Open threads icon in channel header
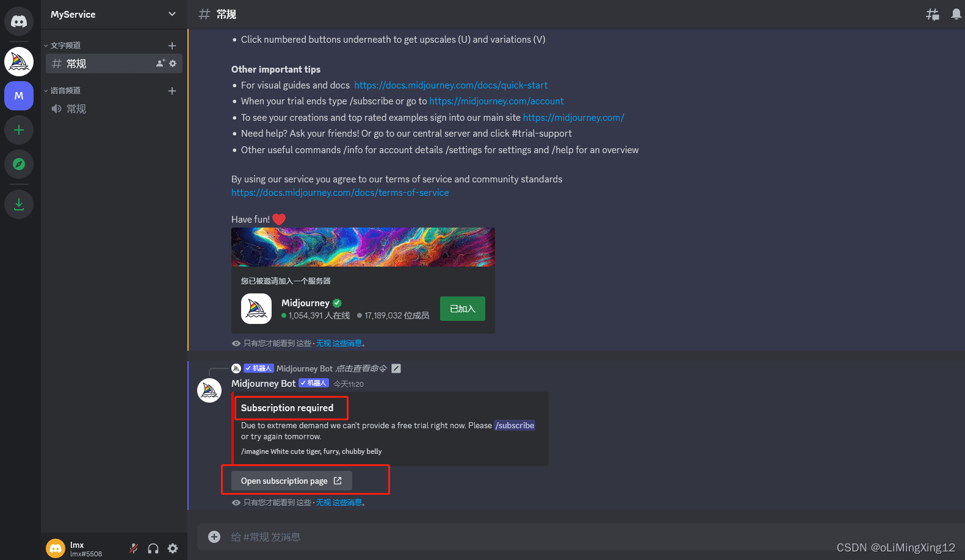Image resolution: width=965 pixels, height=560 pixels. click(x=933, y=14)
